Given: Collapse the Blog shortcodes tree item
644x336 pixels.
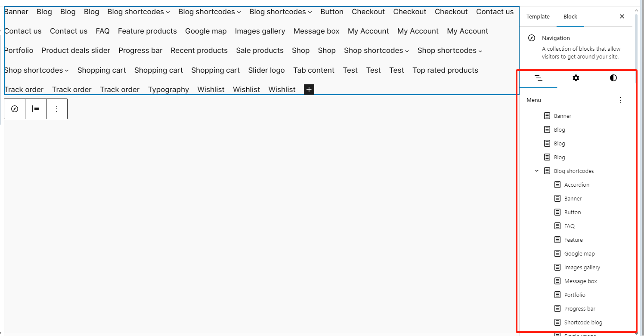Looking at the screenshot, I should pyautogui.click(x=537, y=171).
